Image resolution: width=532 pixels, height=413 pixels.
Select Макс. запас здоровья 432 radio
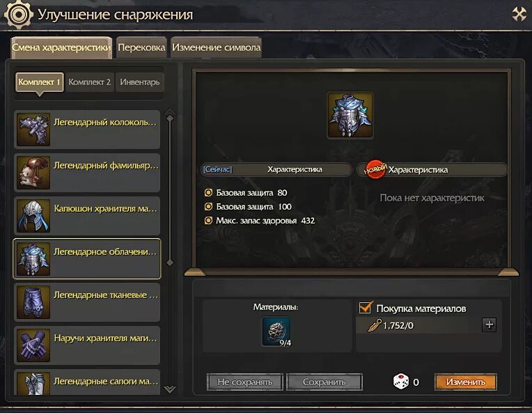pyautogui.click(x=208, y=221)
